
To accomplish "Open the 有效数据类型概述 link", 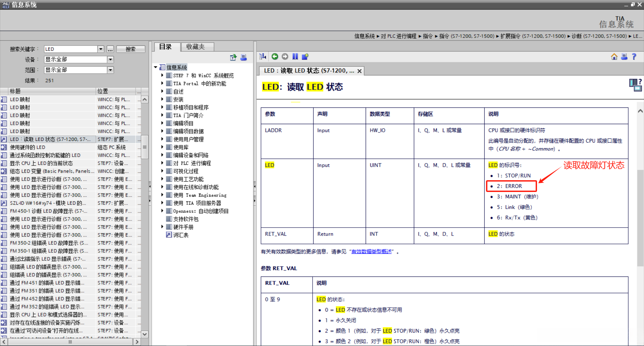I will point(371,252).
